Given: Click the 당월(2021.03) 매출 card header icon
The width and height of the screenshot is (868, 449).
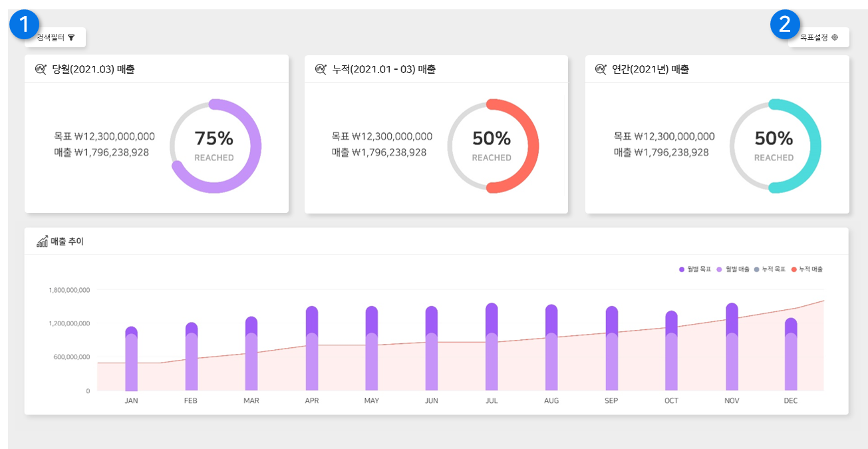Looking at the screenshot, I should coord(41,69).
